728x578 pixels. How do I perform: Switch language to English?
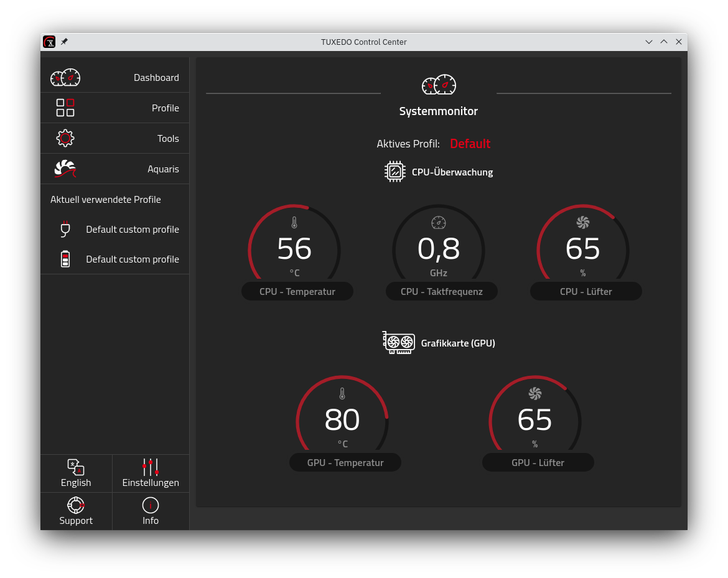point(76,473)
